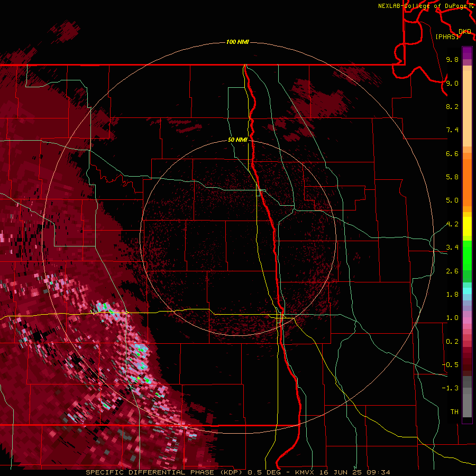Click the yellow segment of the color bar

(x=467, y=226)
